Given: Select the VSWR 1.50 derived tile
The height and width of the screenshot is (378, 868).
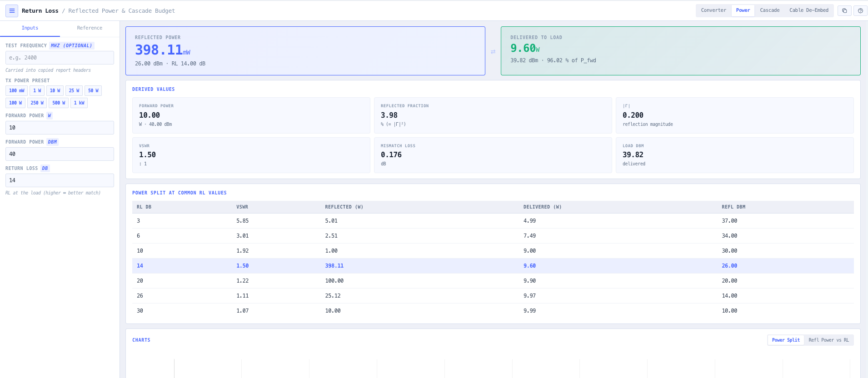Looking at the screenshot, I should (251, 155).
